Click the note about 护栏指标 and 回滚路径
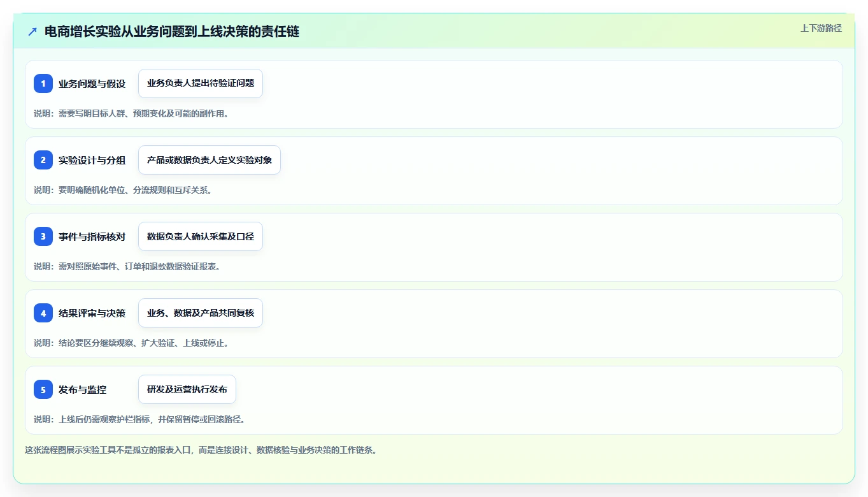Image resolution: width=868 pixels, height=497 pixels. [x=139, y=419]
